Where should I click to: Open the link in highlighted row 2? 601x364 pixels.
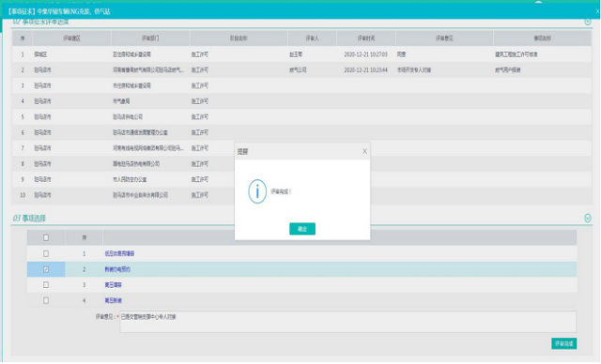tap(117, 269)
